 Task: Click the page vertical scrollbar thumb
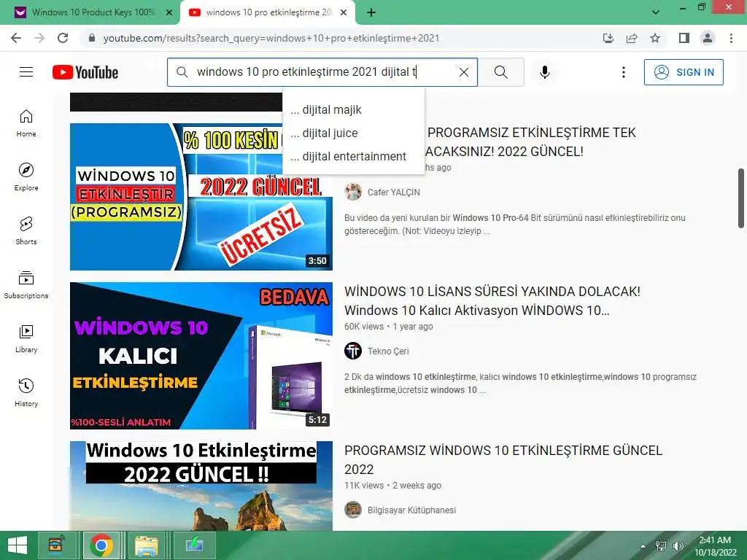(741, 198)
